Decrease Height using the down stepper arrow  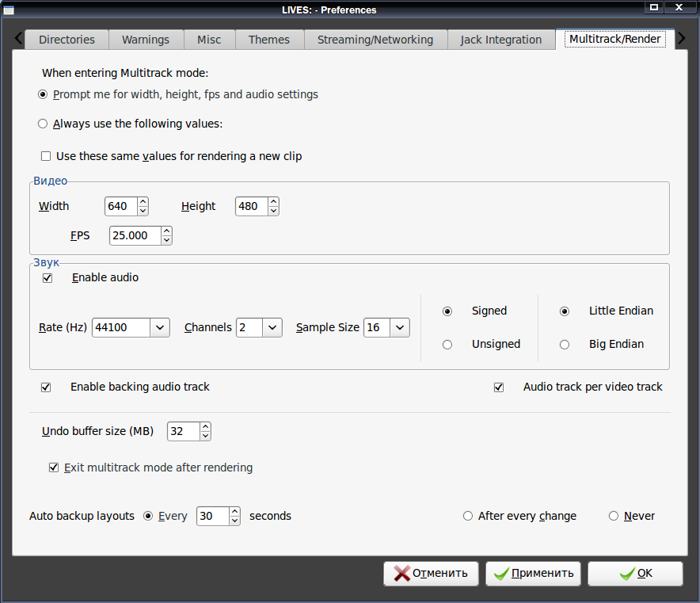(274, 211)
